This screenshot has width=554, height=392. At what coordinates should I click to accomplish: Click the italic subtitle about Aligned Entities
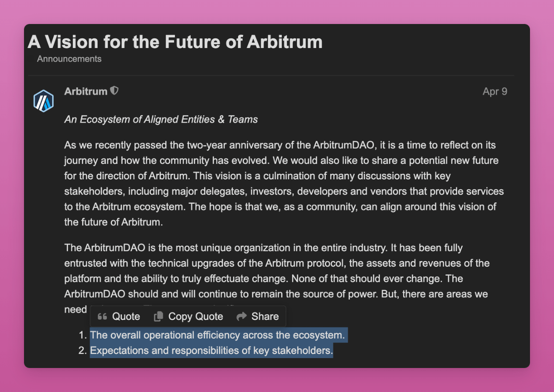click(161, 120)
